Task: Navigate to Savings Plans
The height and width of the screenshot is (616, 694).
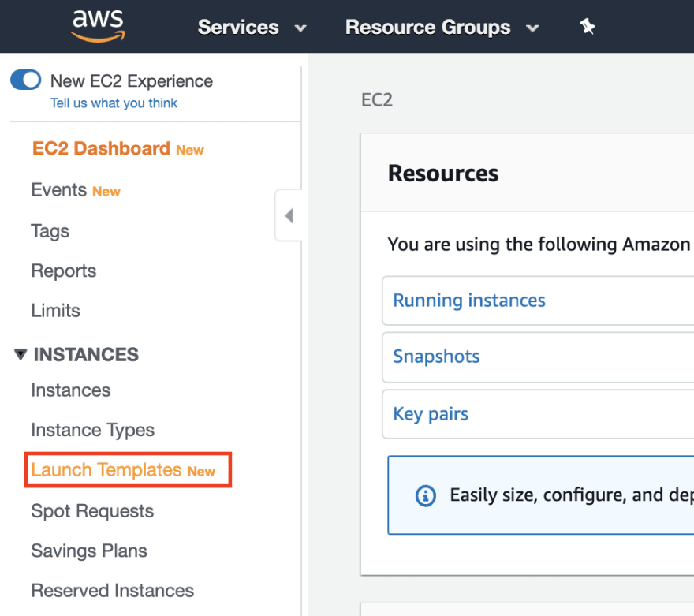Action: 89,551
